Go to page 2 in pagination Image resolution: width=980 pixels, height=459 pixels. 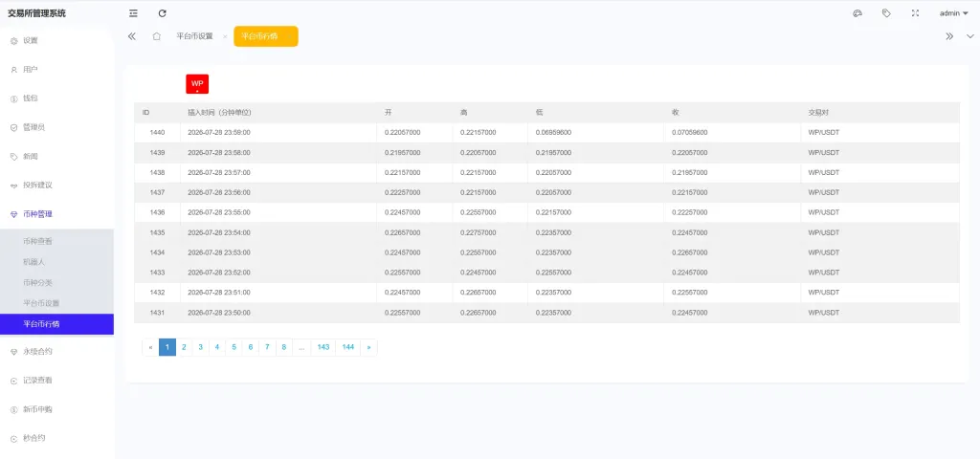pos(184,347)
